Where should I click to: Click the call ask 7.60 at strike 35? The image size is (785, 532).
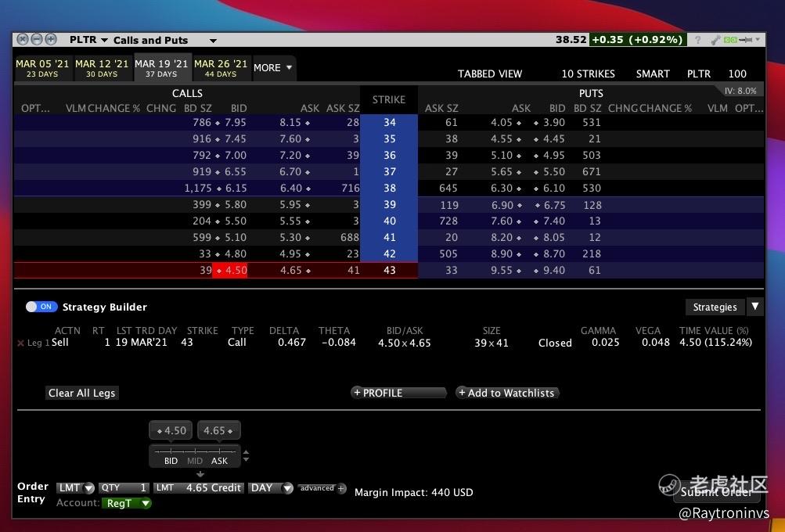pyautogui.click(x=290, y=139)
